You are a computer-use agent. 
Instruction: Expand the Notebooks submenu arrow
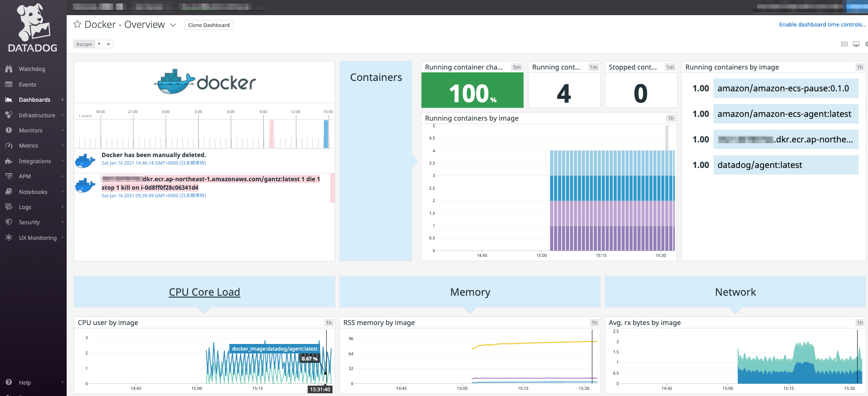point(62,192)
